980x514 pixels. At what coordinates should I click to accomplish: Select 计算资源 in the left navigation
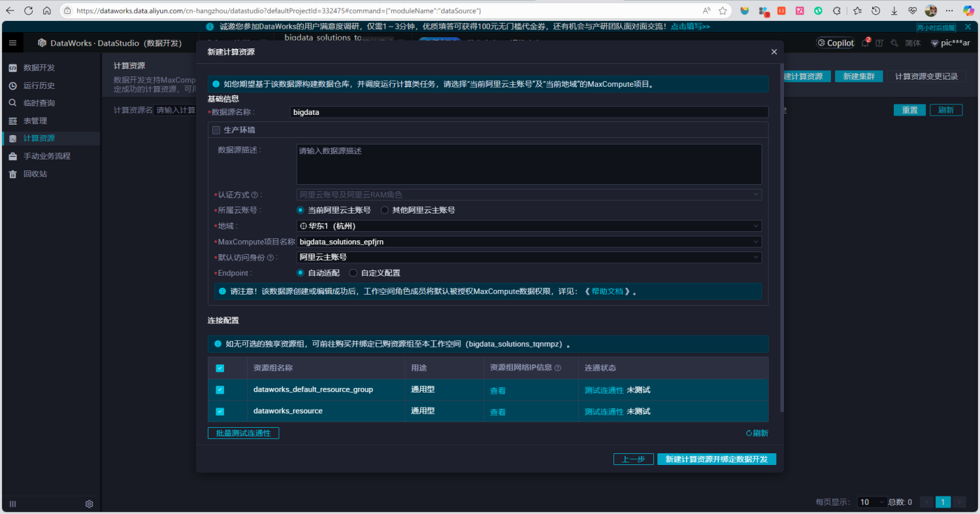pos(41,138)
